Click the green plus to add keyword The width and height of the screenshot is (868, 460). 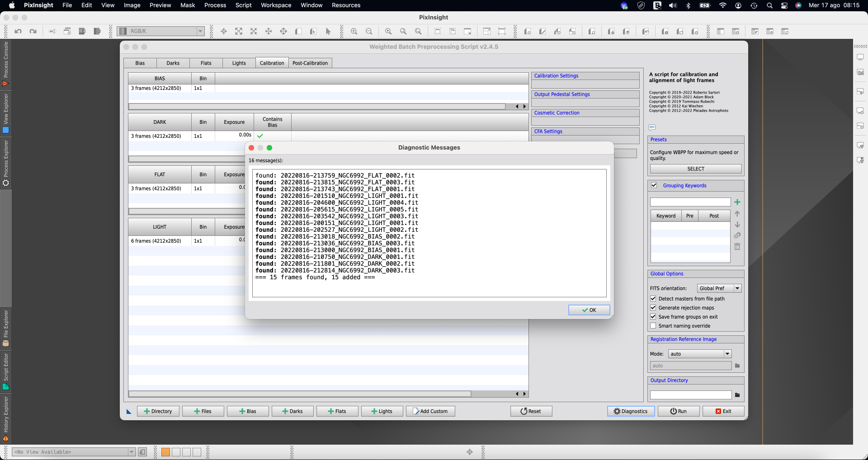pos(737,202)
